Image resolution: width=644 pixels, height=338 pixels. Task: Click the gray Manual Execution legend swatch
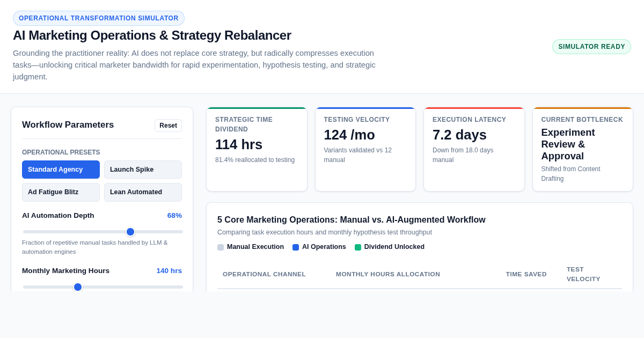click(221, 247)
